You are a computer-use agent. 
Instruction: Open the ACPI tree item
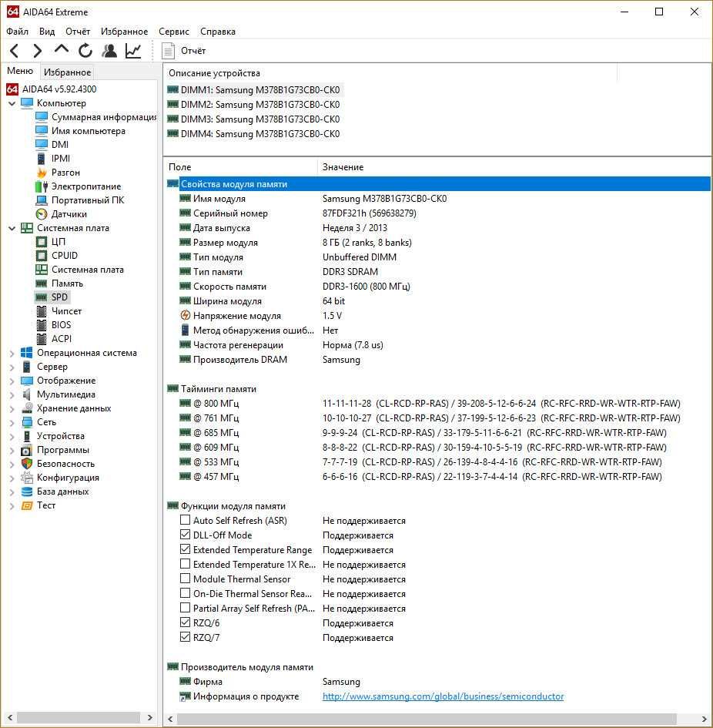[x=62, y=339]
